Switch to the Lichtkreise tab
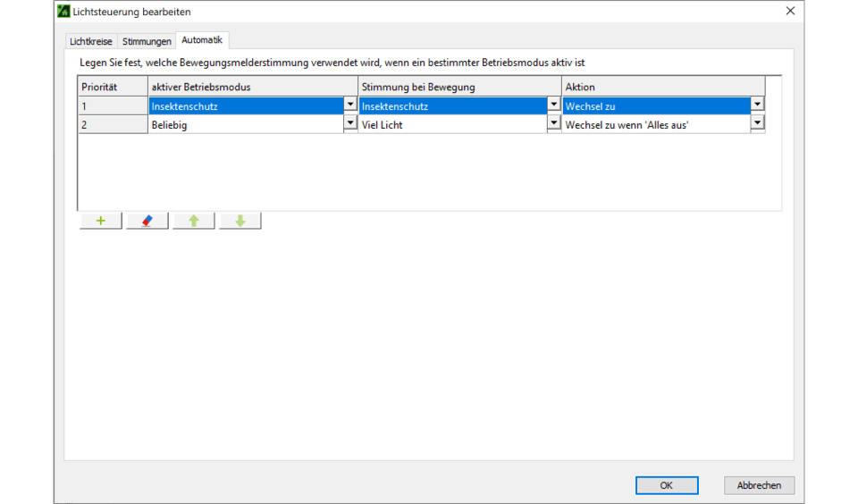858x504 pixels. point(91,41)
